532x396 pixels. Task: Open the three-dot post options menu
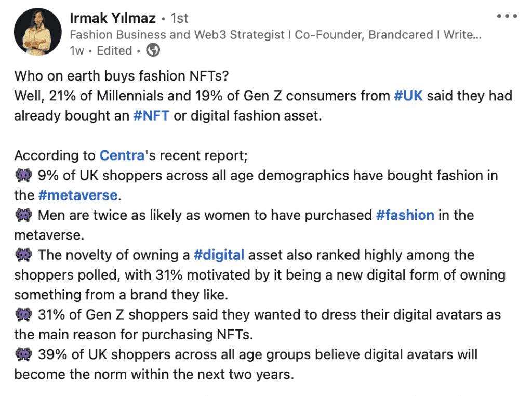coord(507,16)
